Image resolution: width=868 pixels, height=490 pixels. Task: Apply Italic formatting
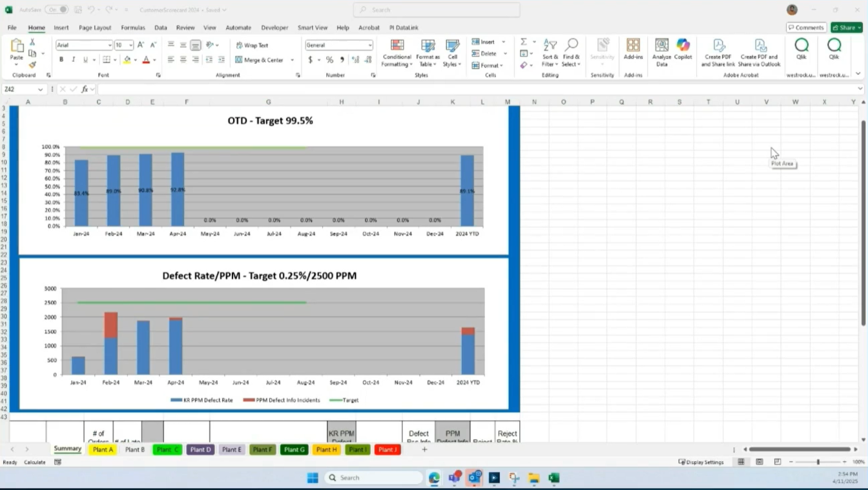click(x=73, y=59)
